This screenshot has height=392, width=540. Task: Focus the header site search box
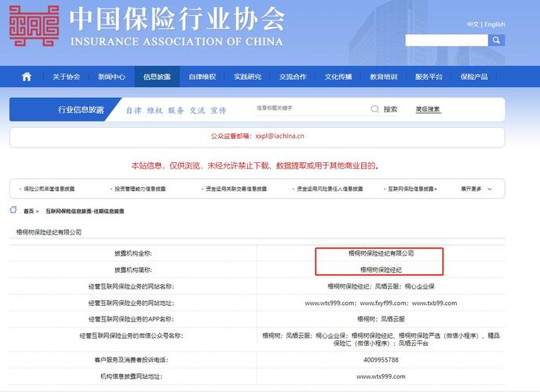447,40
